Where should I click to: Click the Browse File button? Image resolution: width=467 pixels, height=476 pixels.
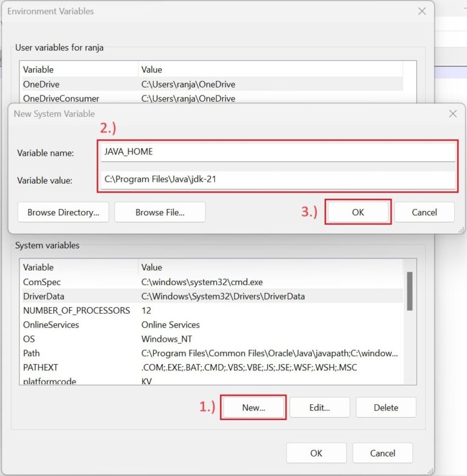pos(160,212)
